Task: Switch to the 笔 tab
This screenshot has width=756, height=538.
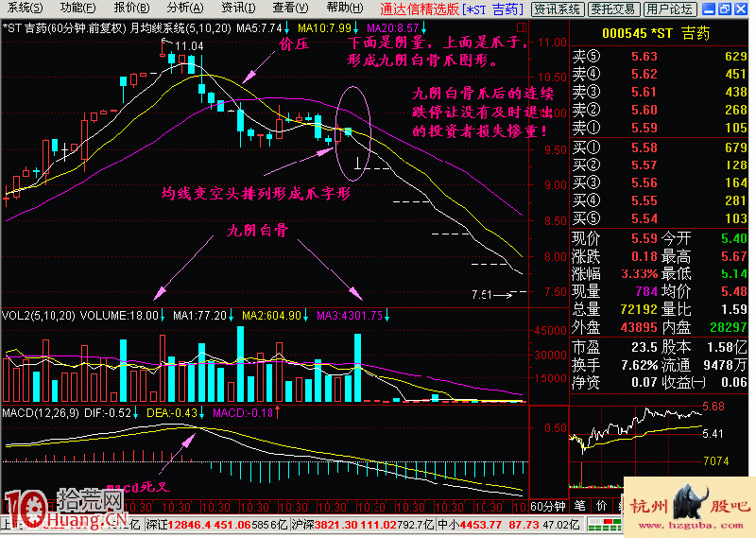Action: (x=580, y=506)
